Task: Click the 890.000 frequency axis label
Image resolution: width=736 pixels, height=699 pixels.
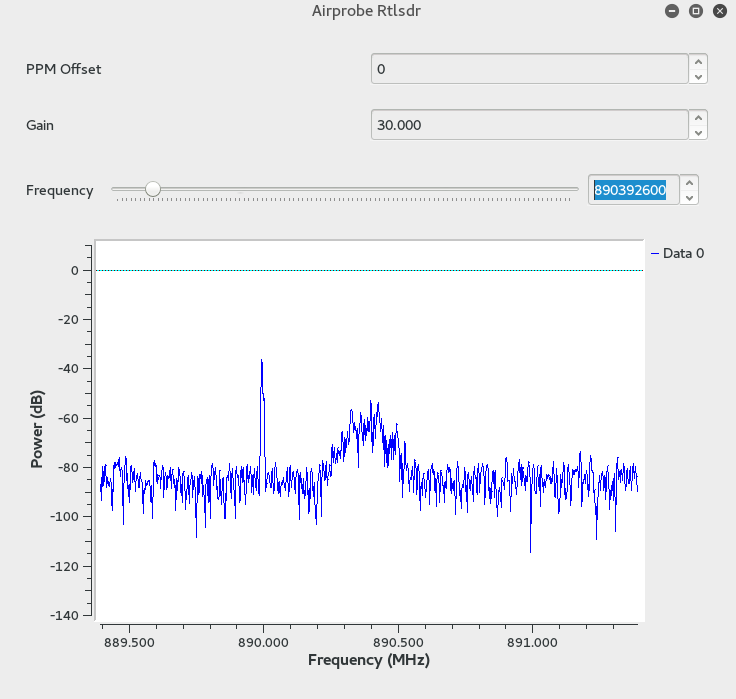Action: pyautogui.click(x=263, y=643)
